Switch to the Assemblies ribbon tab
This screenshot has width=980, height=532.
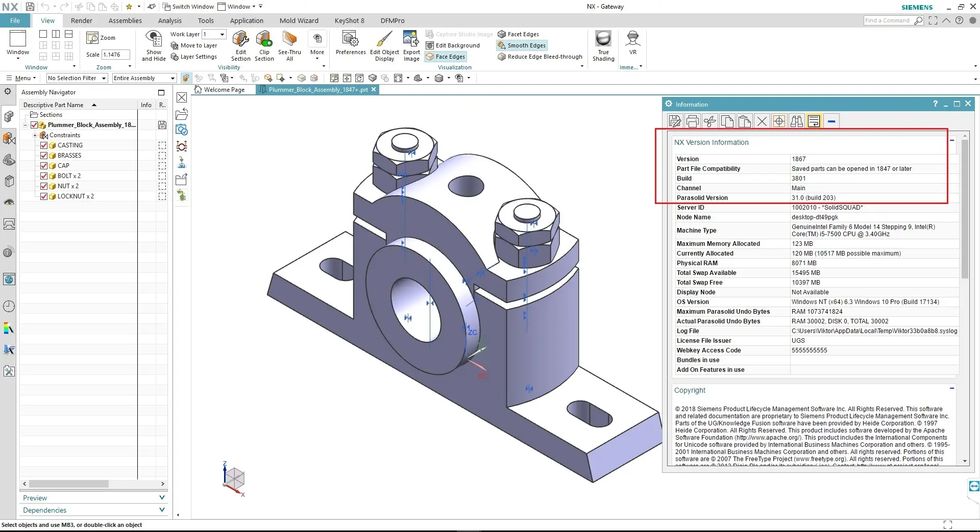(x=125, y=20)
